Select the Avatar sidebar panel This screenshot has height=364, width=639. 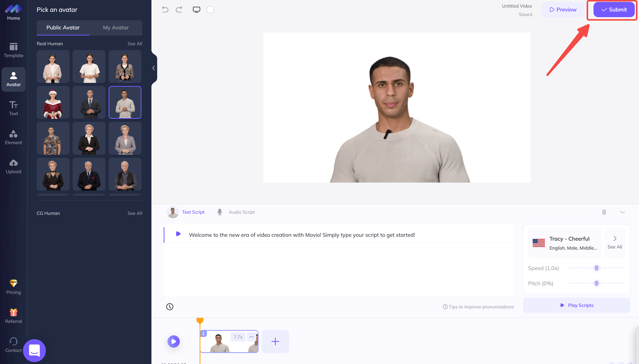pyautogui.click(x=14, y=79)
